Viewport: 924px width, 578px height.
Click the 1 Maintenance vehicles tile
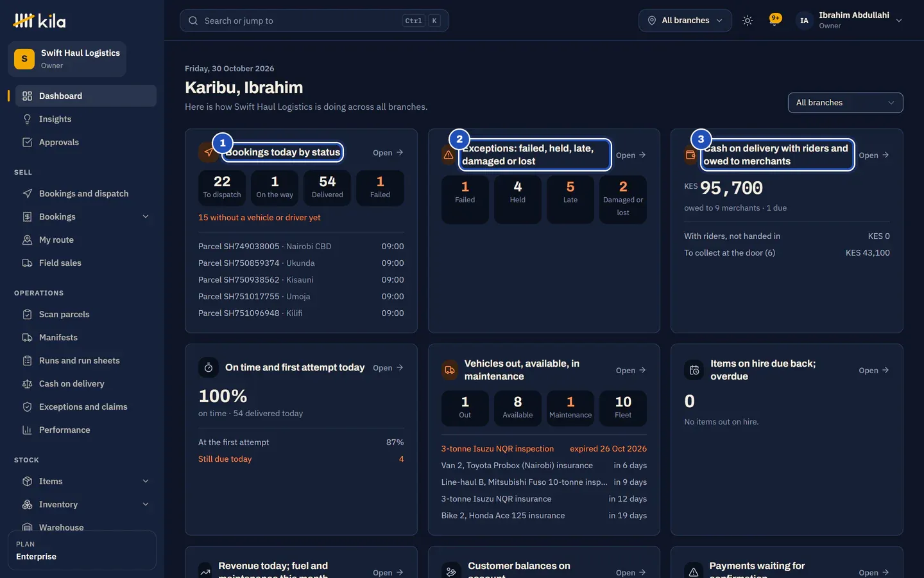[570, 408]
